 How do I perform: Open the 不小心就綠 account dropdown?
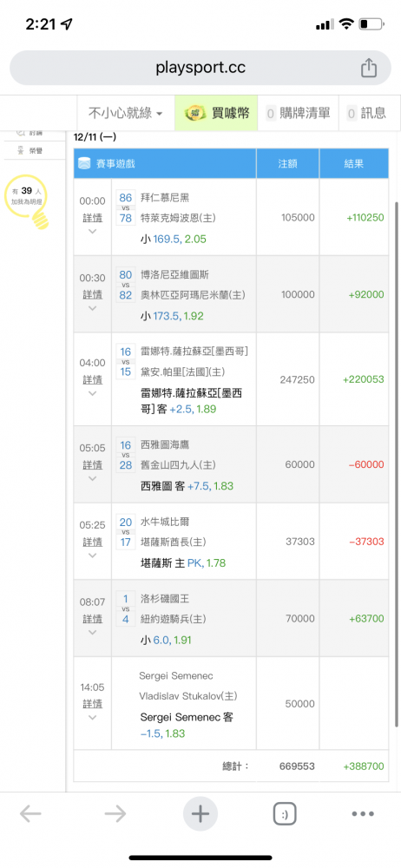click(126, 113)
